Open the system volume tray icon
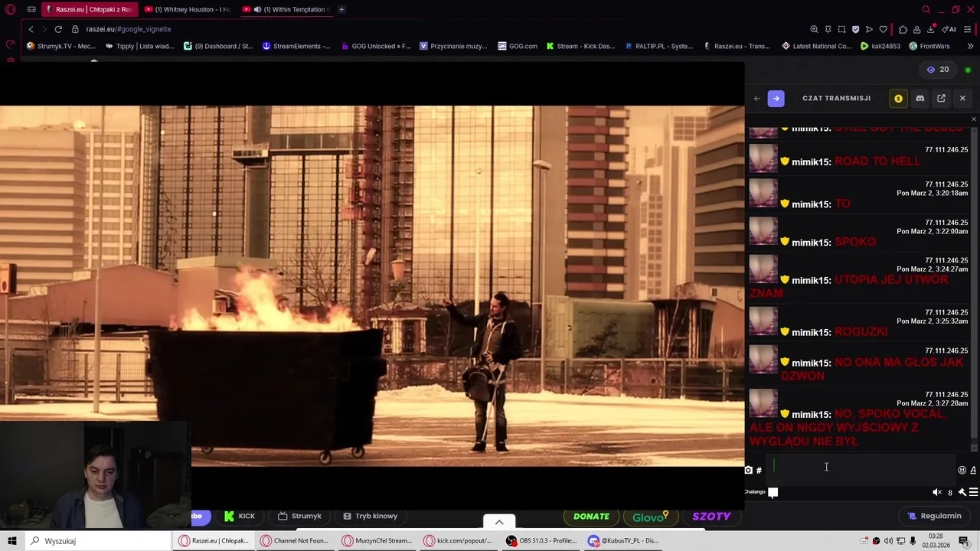Viewport: 980px width, 551px height. point(888,541)
